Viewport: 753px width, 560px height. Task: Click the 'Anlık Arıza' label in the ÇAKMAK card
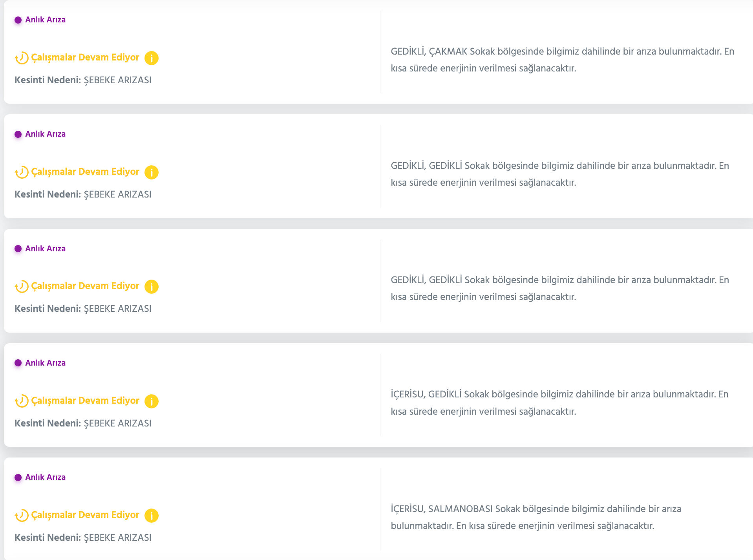[45, 20]
